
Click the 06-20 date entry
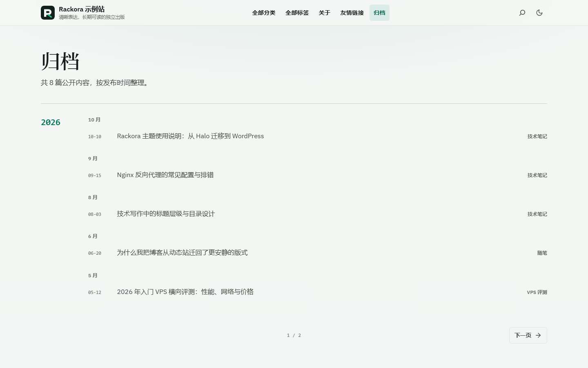(x=95, y=253)
